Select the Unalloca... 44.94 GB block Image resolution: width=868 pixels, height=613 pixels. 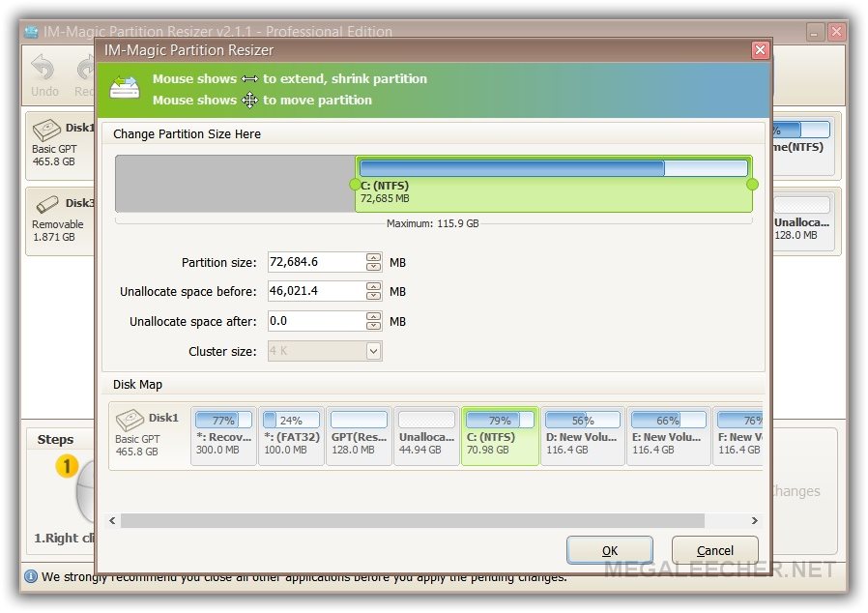click(x=427, y=436)
